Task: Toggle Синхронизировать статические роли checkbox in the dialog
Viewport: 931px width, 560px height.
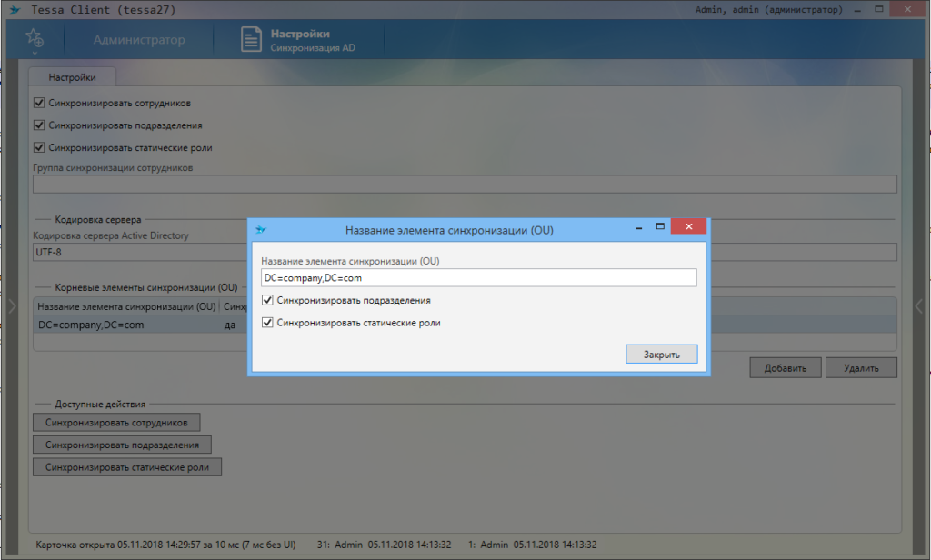Action: click(267, 323)
